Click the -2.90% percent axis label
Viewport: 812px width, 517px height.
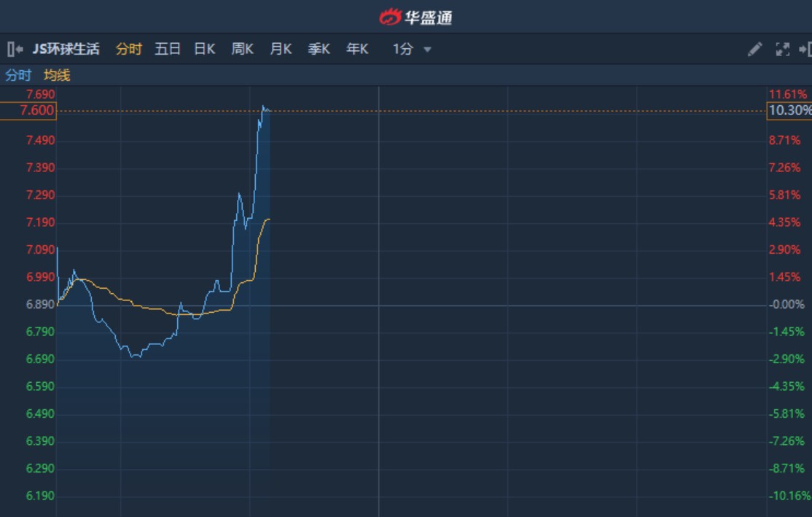(x=786, y=359)
